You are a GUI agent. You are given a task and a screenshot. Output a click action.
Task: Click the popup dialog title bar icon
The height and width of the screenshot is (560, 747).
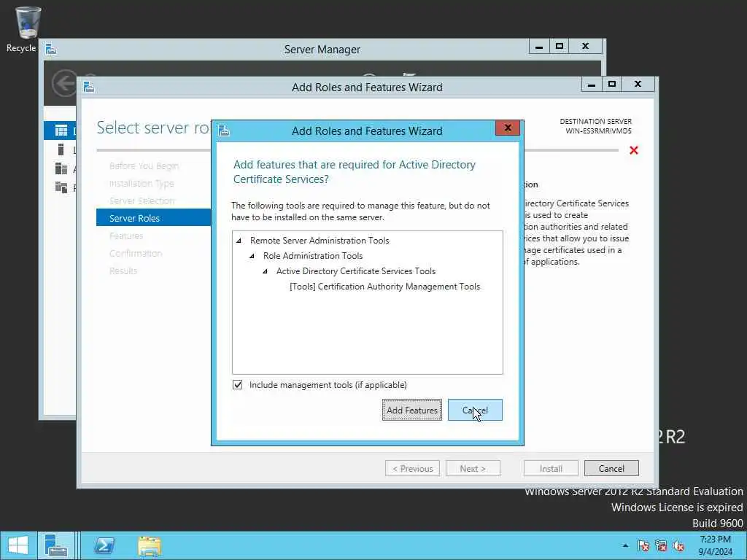[x=223, y=131]
